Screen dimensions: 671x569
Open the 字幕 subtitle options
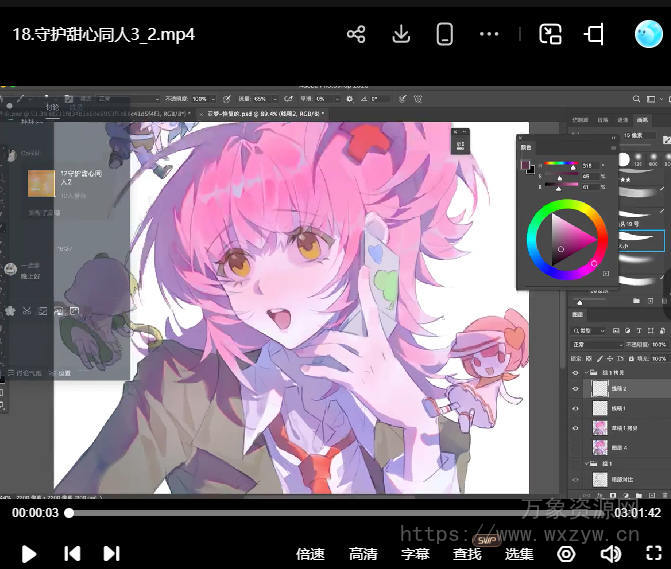coord(415,554)
